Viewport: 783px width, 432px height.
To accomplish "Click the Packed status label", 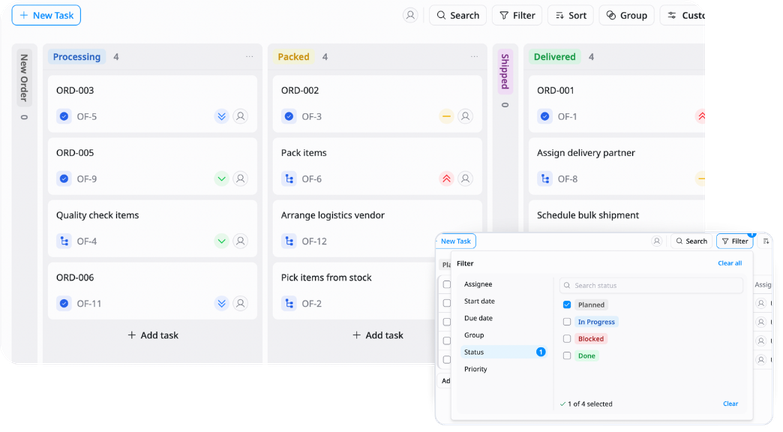I will click(x=293, y=56).
